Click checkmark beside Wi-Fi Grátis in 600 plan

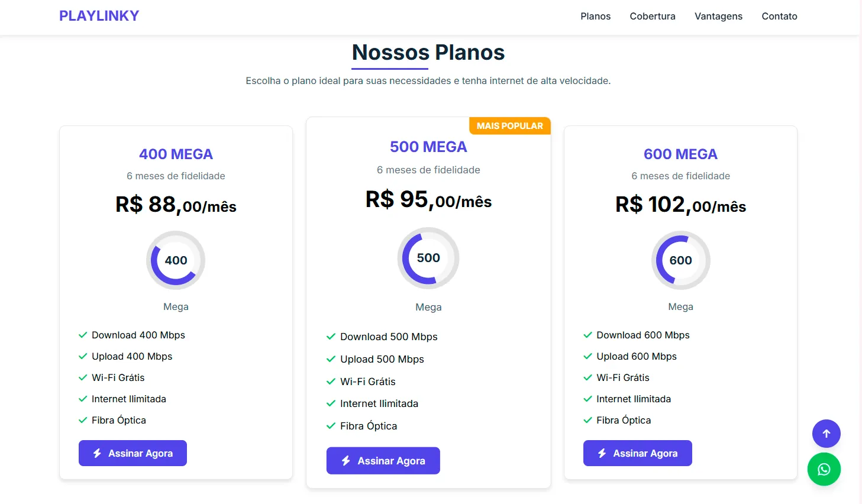[587, 377]
